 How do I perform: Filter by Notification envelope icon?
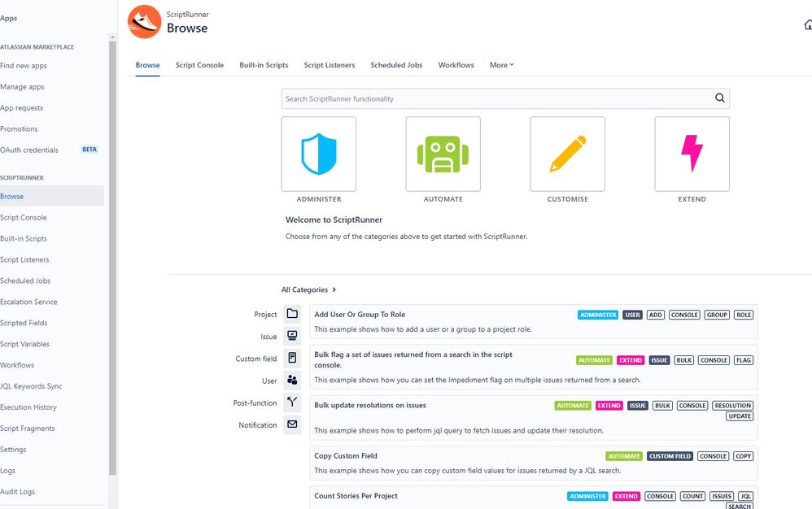[292, 424]
